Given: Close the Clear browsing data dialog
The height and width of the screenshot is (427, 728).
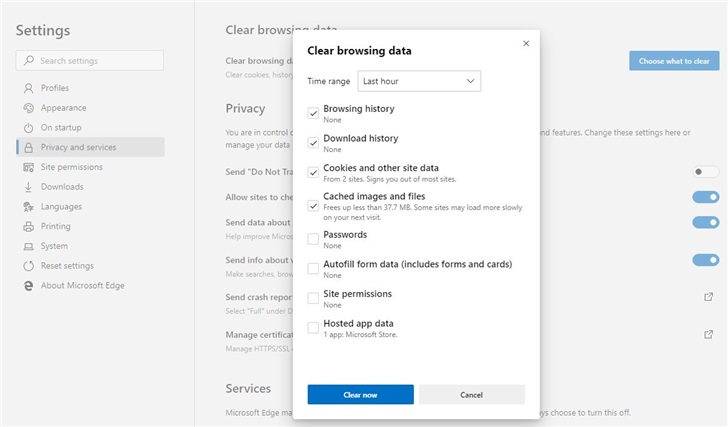Looking at the screenshot, I should [526, 43].
